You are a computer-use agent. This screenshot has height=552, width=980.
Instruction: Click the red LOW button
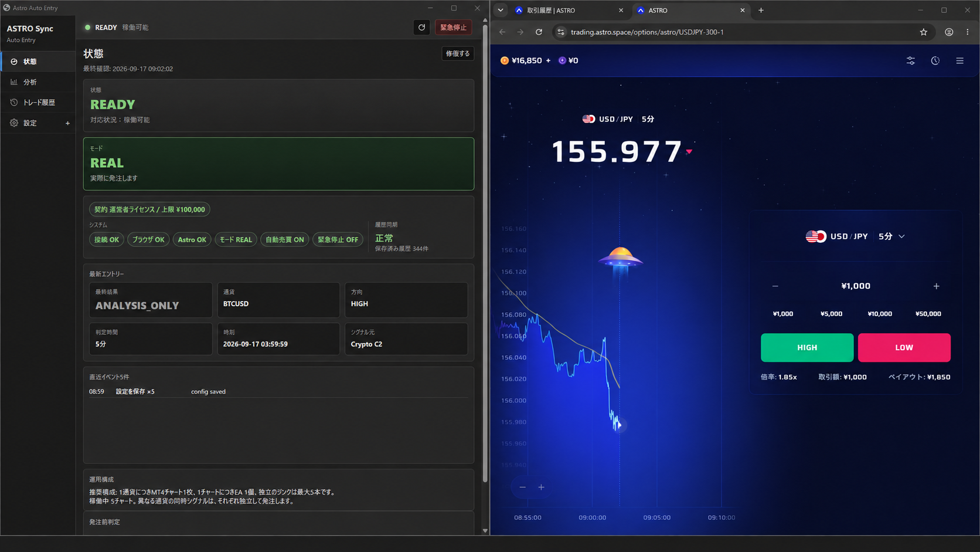click(904, 348)
